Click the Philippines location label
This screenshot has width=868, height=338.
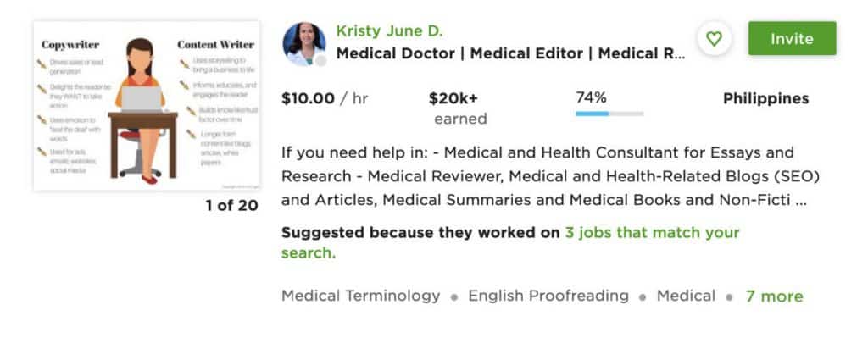765,99
